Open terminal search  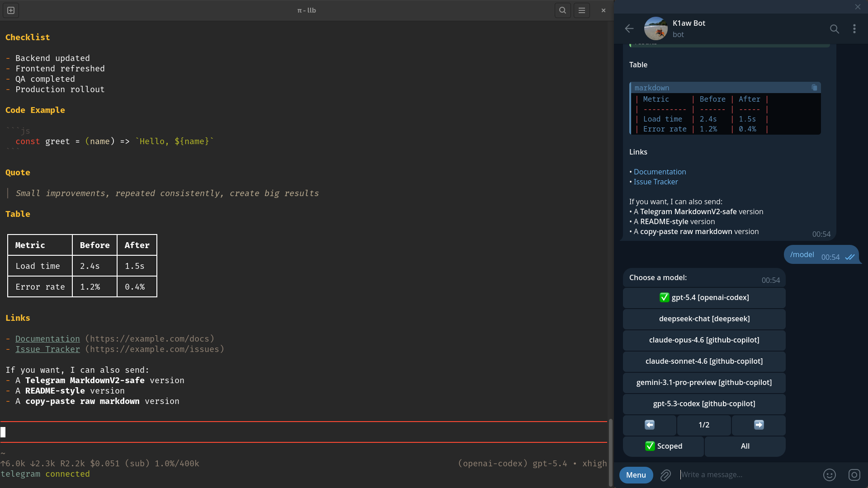coord(562,10)
